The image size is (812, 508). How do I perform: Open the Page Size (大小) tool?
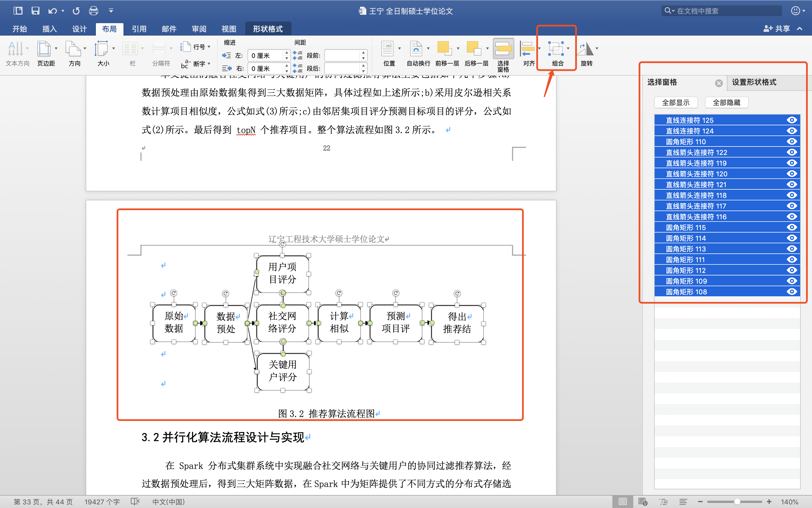pyautogui.click(x=103, y=54)
